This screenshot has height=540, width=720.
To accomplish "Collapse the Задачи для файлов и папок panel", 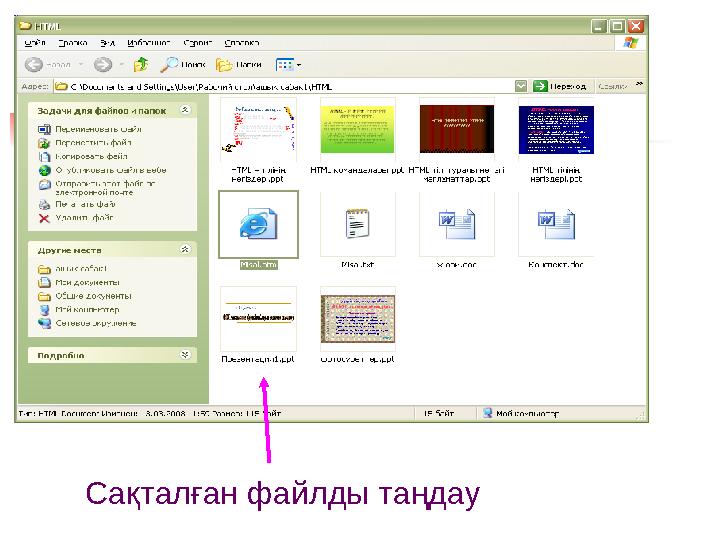I will (x=185, y=110).
